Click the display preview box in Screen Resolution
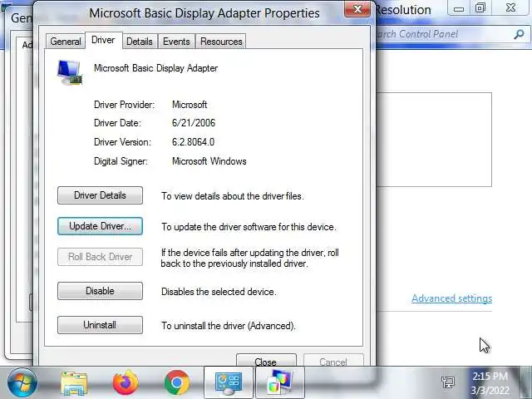 click(434, 140)
